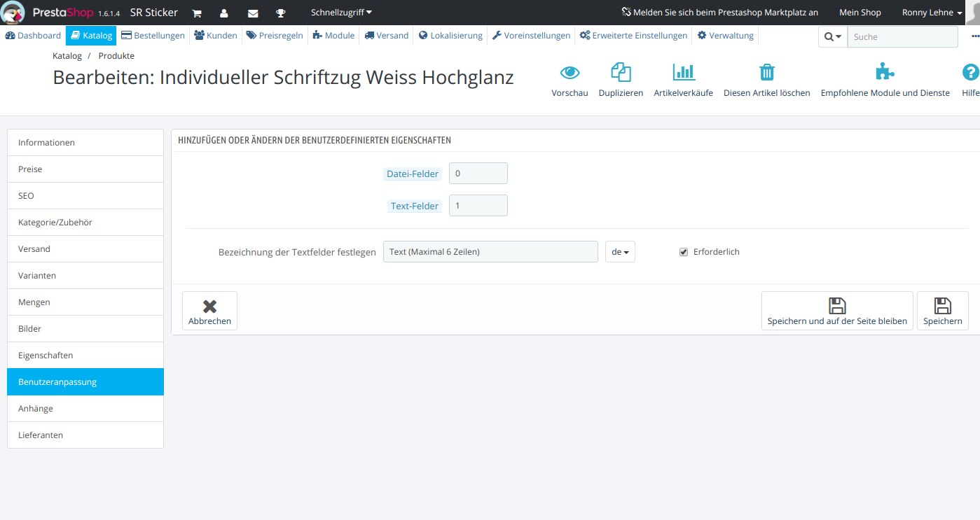This screenshot has height=520, width=980.
Task: Open the Voreinstellungen menu
Action: point(532,36)
